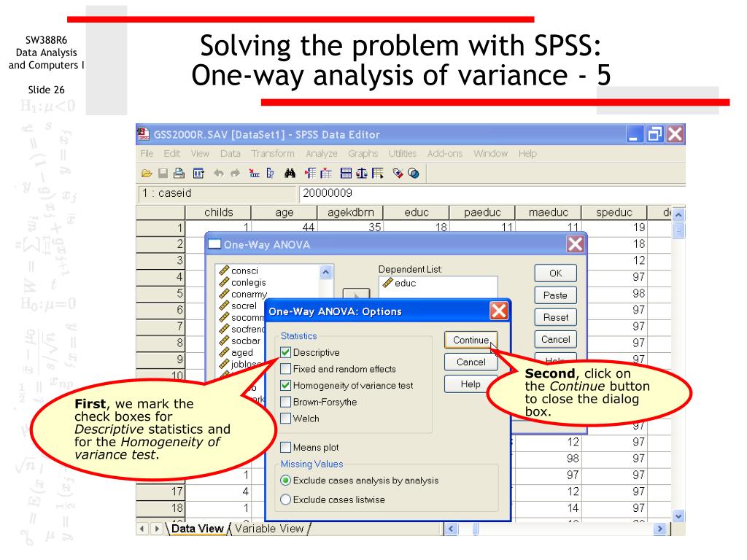Click the cell value field showing 20000009

(492, 193)
